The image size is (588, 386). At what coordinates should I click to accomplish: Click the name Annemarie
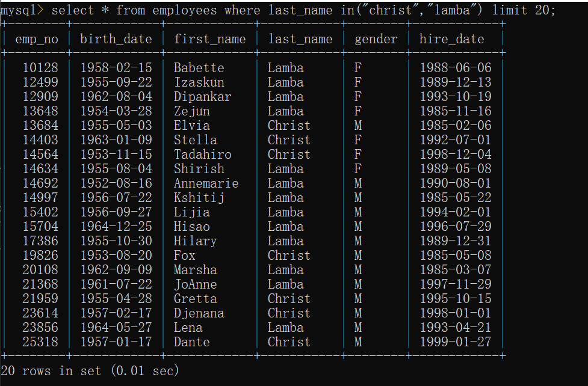click(x=206, y=183)
